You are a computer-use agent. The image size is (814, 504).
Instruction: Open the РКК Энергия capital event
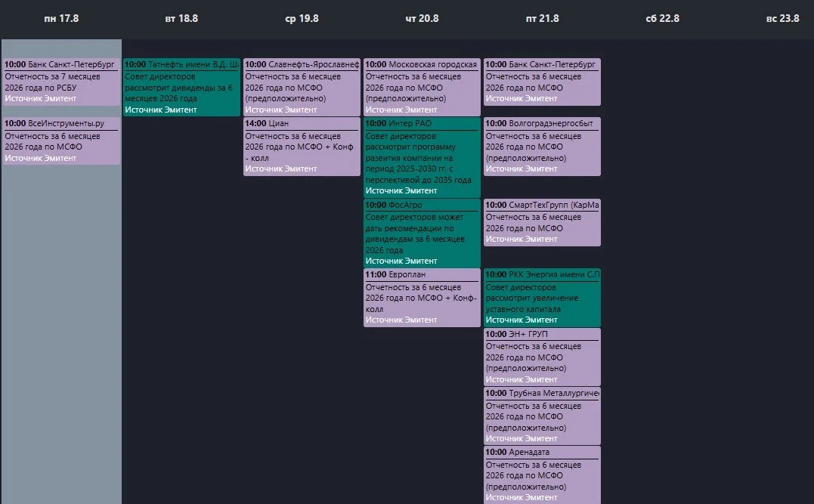(542, 298)
